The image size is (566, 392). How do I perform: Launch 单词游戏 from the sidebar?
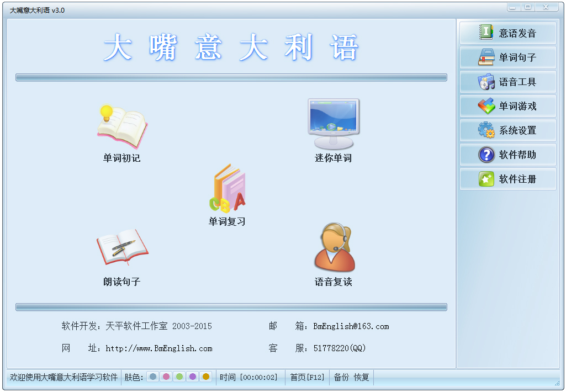(507, 106)
